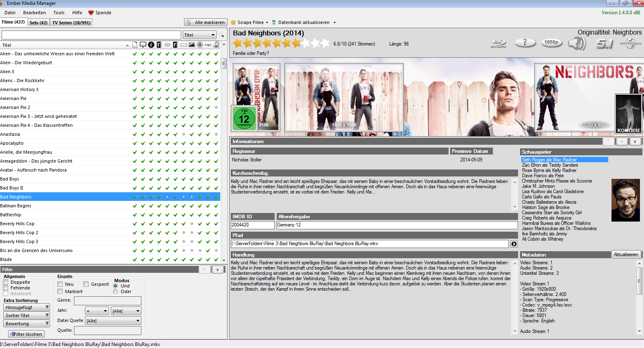Open the Jahr [Alle] year dropdown
Viewport: 644px width, 348px height.
pos(126,311)
